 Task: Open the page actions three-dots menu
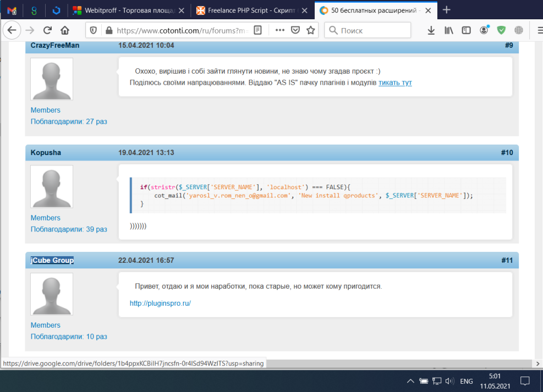pos(280,30)
